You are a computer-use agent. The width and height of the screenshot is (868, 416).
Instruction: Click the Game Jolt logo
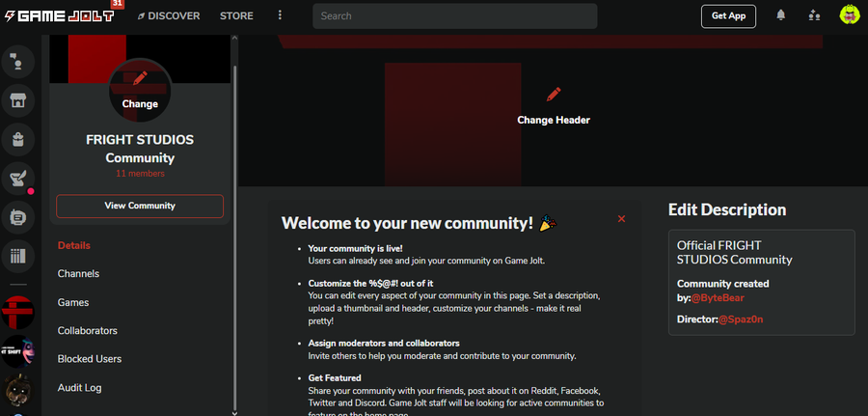click(x=60, y=15)
